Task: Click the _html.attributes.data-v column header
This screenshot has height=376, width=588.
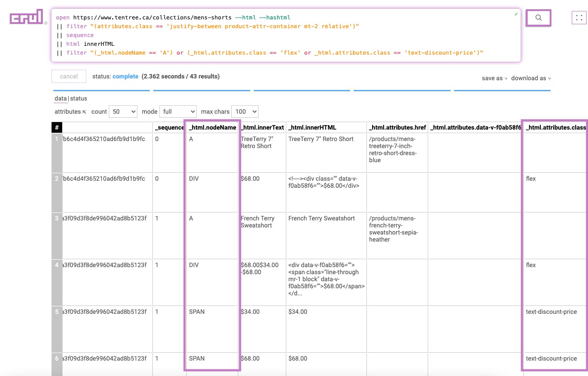Action: (476, 127)
